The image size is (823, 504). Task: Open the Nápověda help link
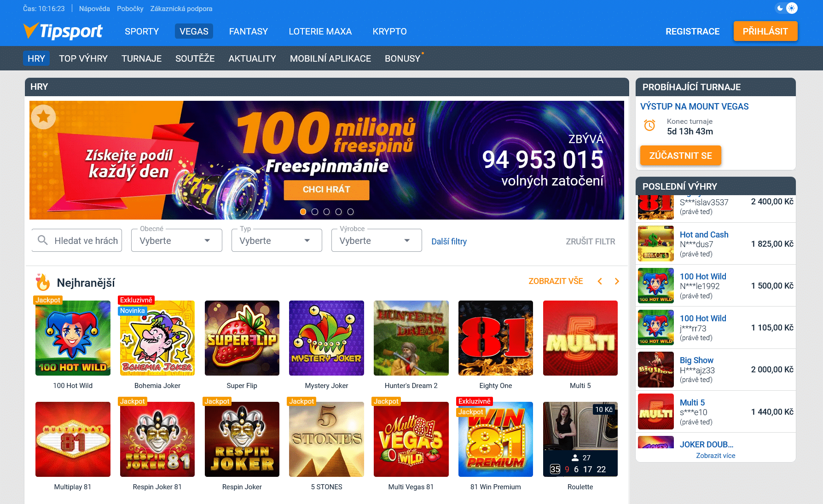tap(94, 8)
